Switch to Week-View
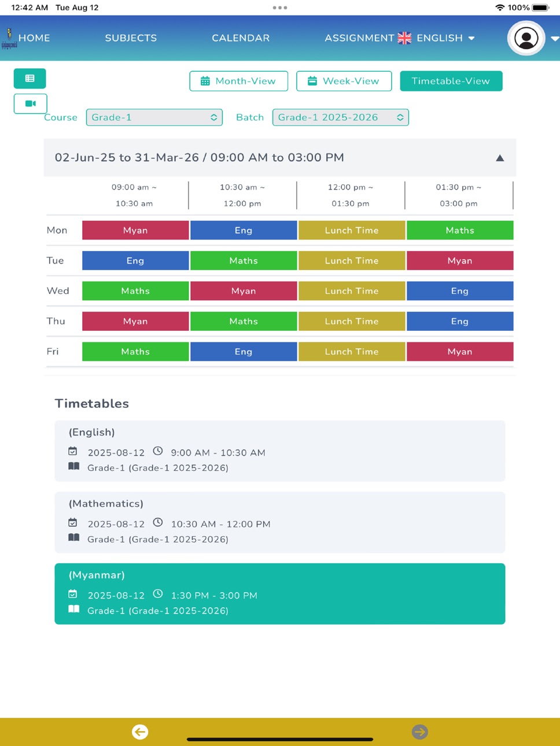This screenshot has width=560, height=746. 344,81
